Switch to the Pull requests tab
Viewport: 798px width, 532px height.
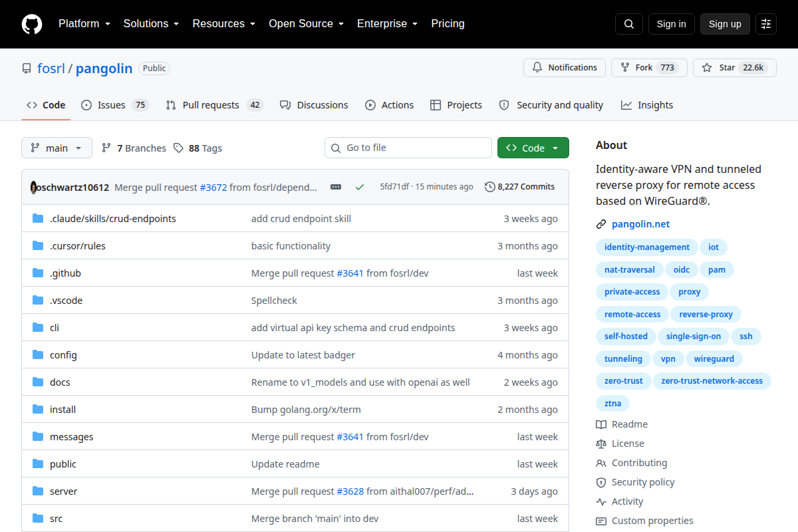[215, 105]
